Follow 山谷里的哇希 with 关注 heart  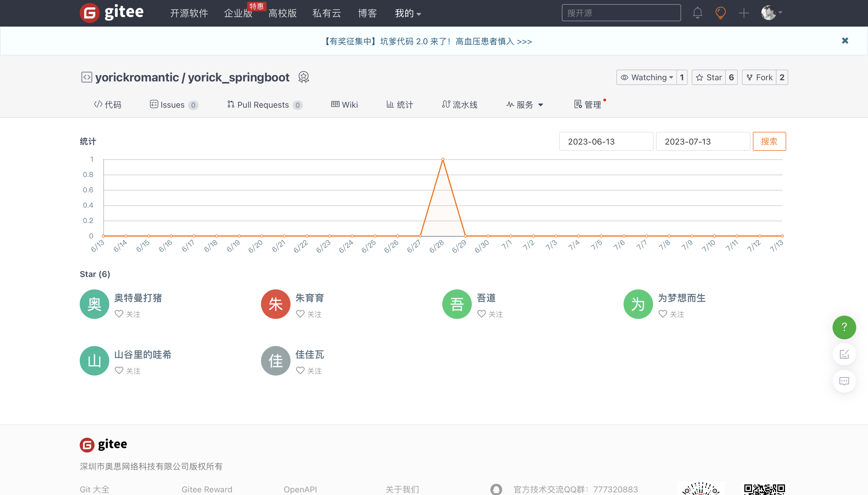[x=128, y=371]
